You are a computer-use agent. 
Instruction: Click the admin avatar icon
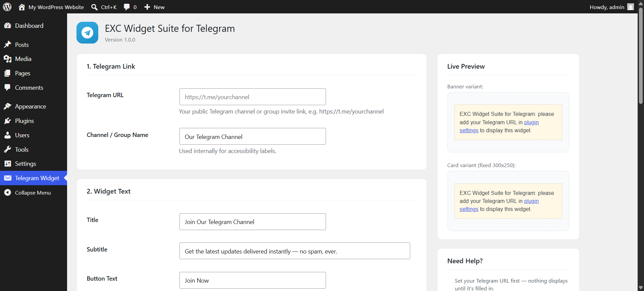point(631,7)
